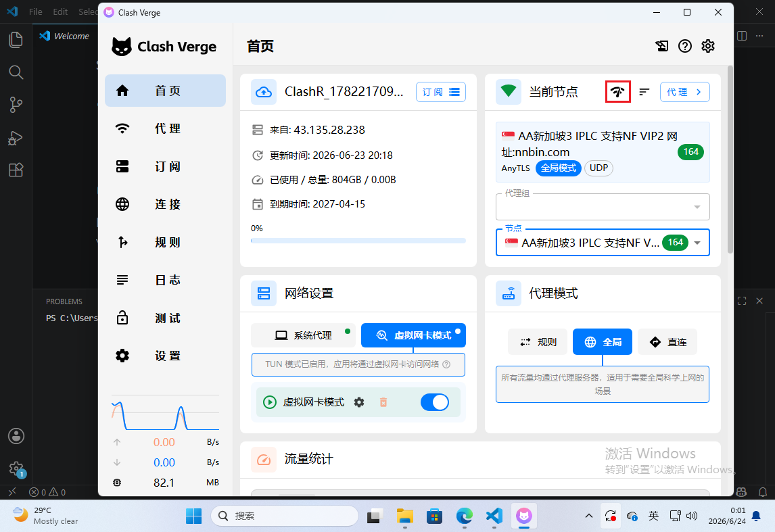Click the lightweight mode icon in header

(662, 46)
